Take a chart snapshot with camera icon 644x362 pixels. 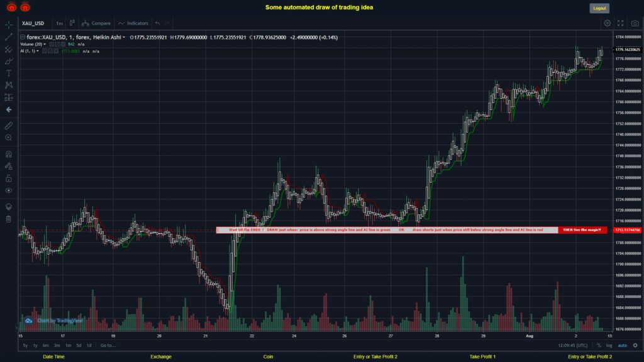(x=635, y=23)
